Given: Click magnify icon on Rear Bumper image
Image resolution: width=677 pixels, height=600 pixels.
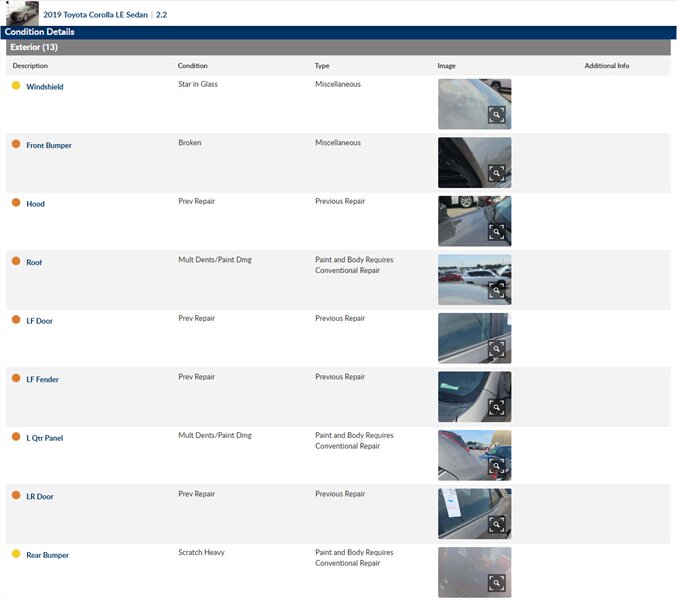Looking at the screenshot, I should click(496, 583).
